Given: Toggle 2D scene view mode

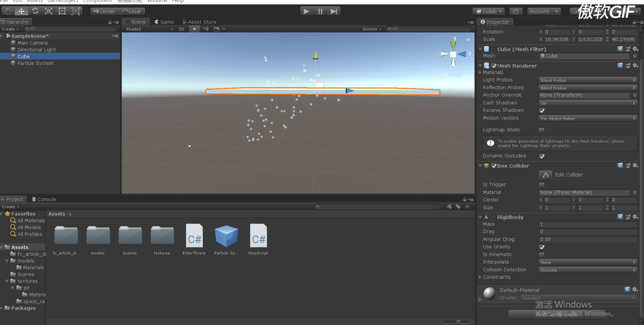Looking at the screenshot, I should coord(181,29).
